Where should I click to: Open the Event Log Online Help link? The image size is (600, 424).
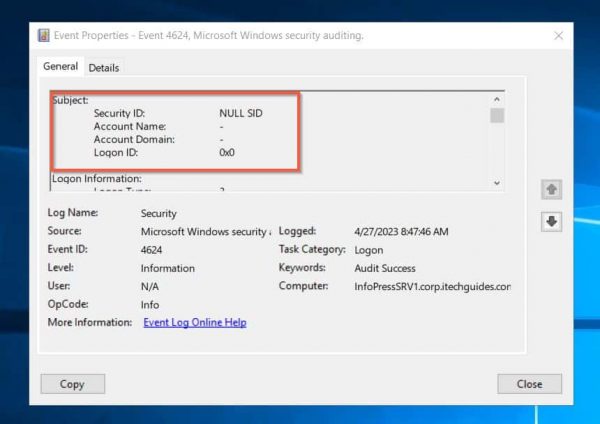[195, 323]
